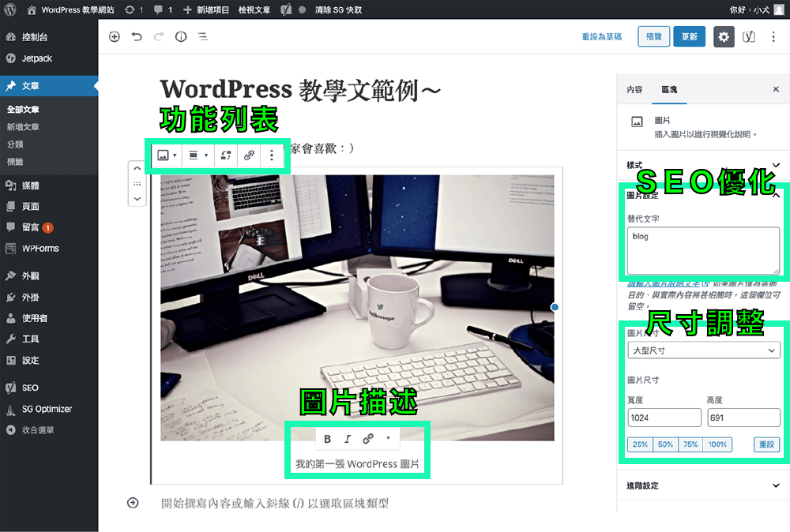Click the post title heading
Viewport: 790px width, 532px height.
tap(300, 90)
